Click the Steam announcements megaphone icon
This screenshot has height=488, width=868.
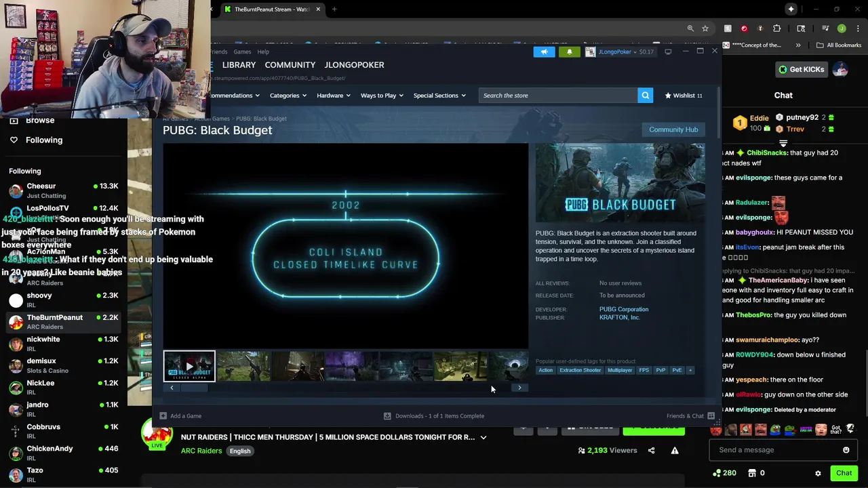544,52
